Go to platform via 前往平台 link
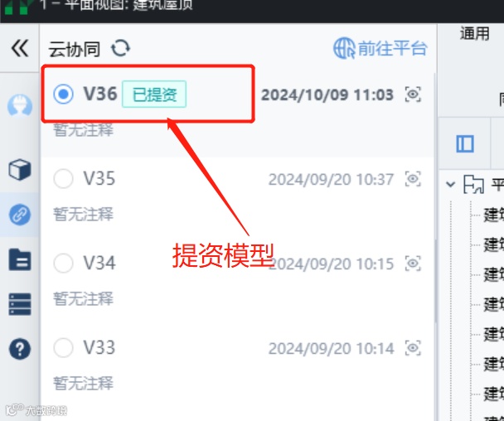Image resolution: width=504 pixels, height=421 pixels. pyautogui.click(x=380, y=49)
